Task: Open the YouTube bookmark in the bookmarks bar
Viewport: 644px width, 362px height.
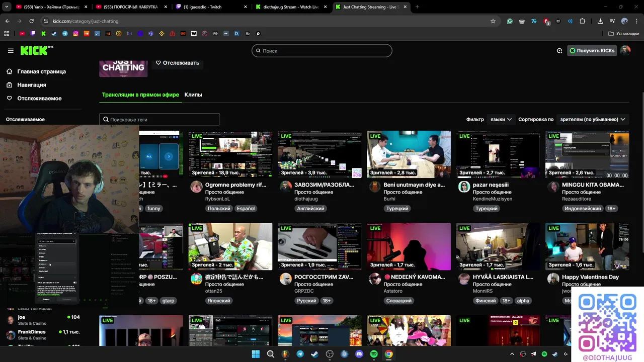Action: point(22,34)
